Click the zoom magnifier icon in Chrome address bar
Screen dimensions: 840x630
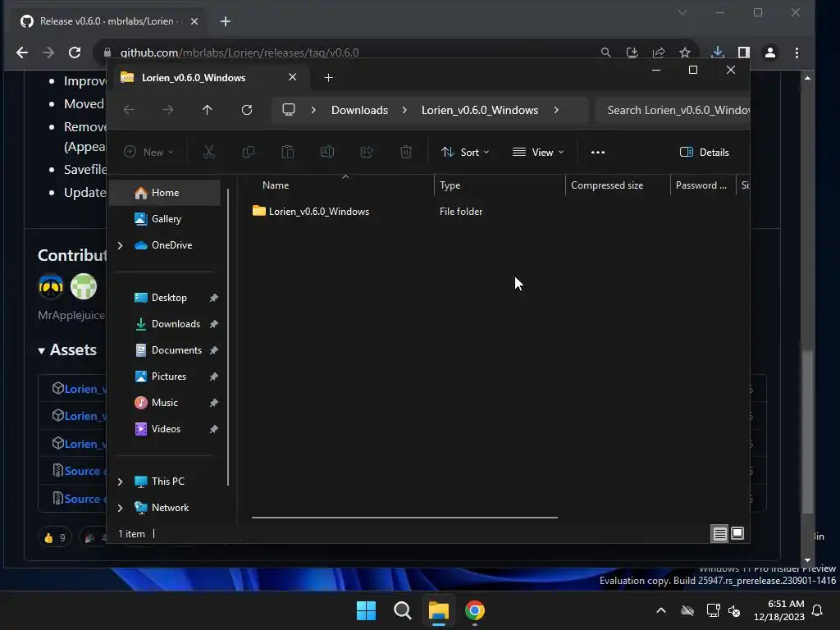click(x=605, y=52)
